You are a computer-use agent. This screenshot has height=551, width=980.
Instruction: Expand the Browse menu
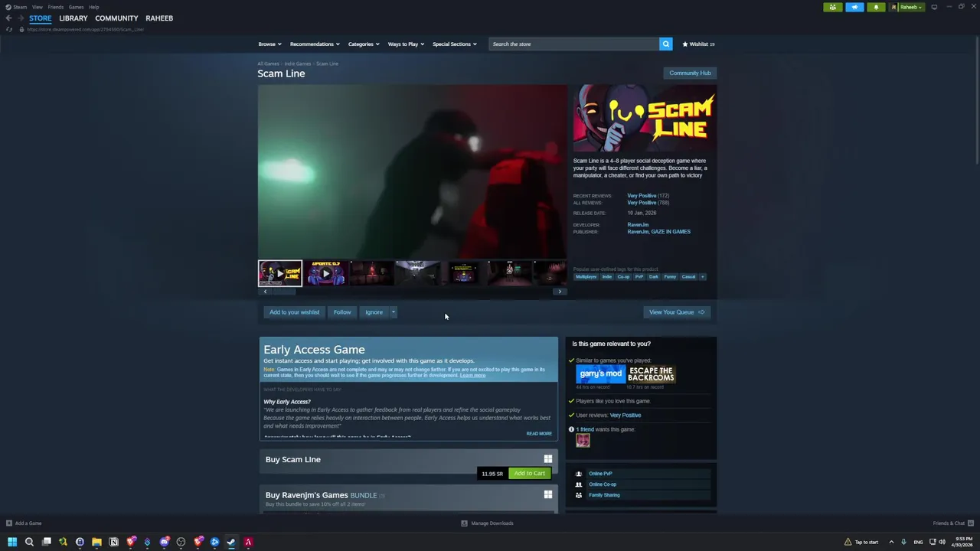pos(269,44)
